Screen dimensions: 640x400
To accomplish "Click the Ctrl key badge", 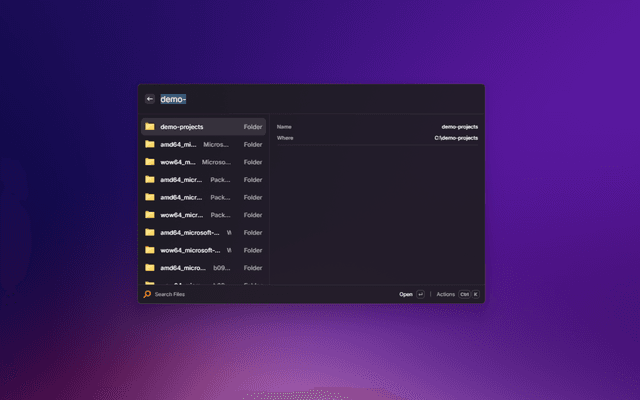I will pyautogui.click(x=464, y=294).
